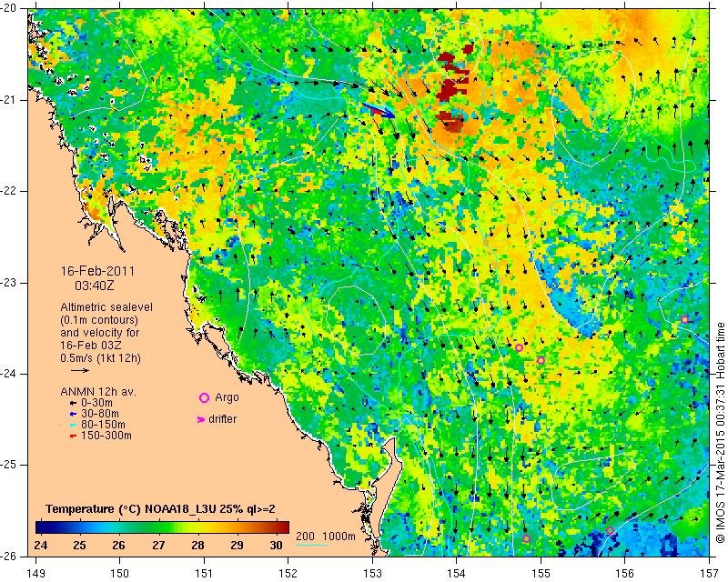Click longitude axis label 156
The width and height of the screenshot is (728, 582).
(x=625, y=574)
